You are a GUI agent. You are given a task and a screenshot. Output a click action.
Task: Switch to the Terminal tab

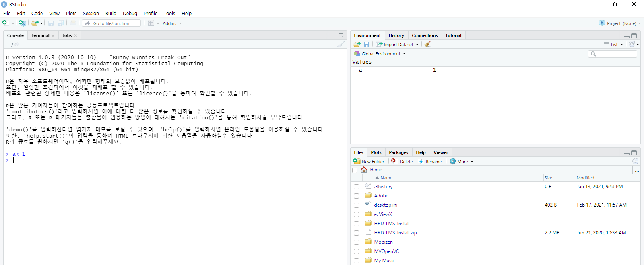click(40, 35)
